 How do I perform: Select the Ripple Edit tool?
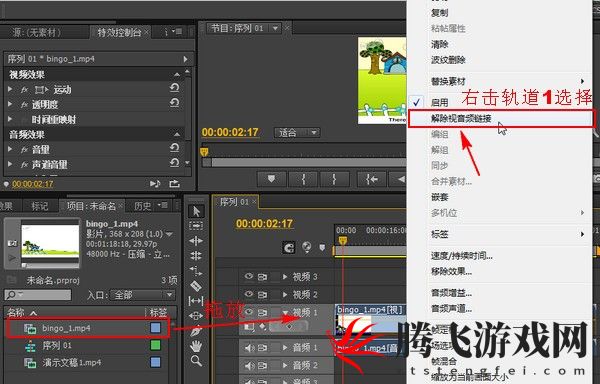pyautogui.click(x=196, y=241)
